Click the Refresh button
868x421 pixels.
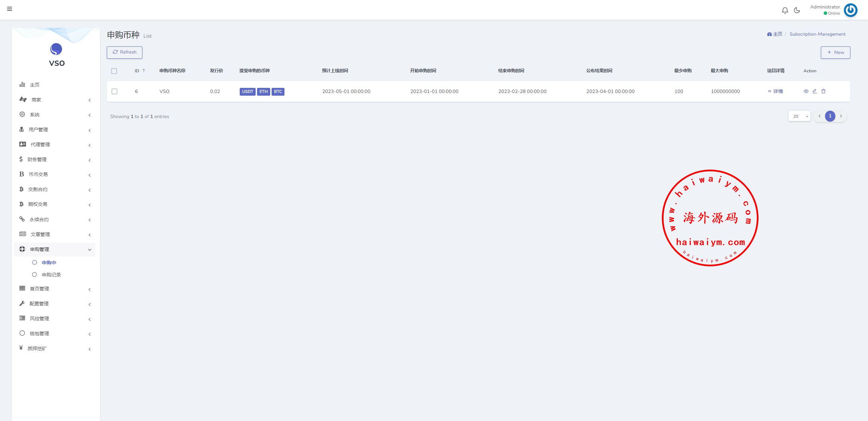[x=124, y=52]
